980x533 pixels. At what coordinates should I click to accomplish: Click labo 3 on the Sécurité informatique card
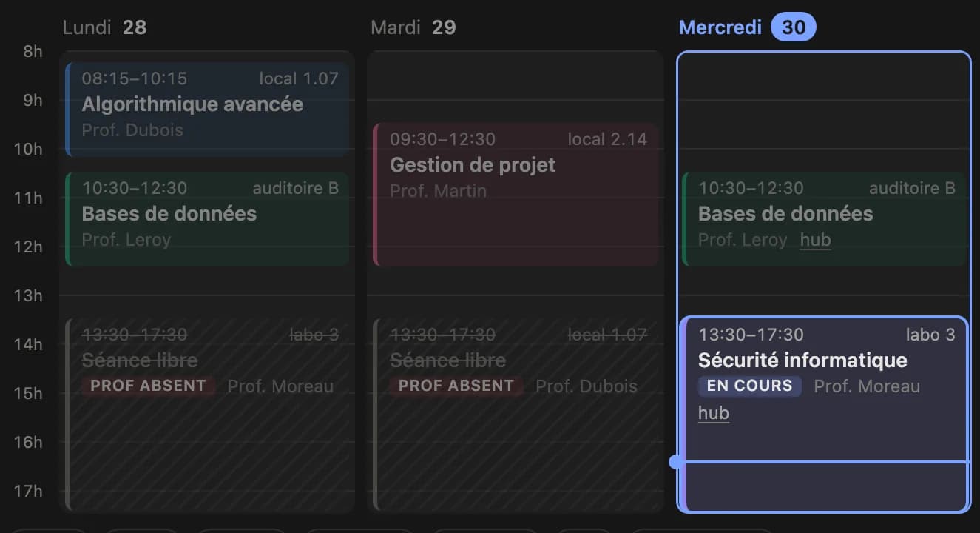[x=930, y=335]
